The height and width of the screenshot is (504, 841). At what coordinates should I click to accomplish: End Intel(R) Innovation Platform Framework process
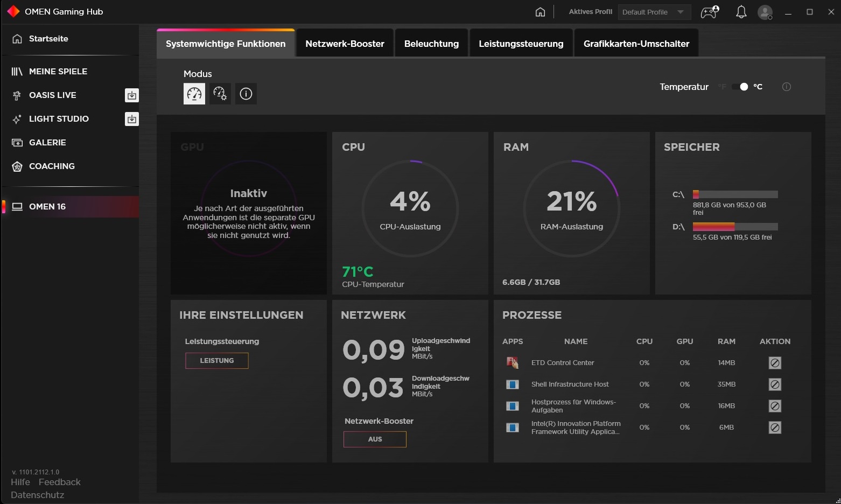point(775,428)
